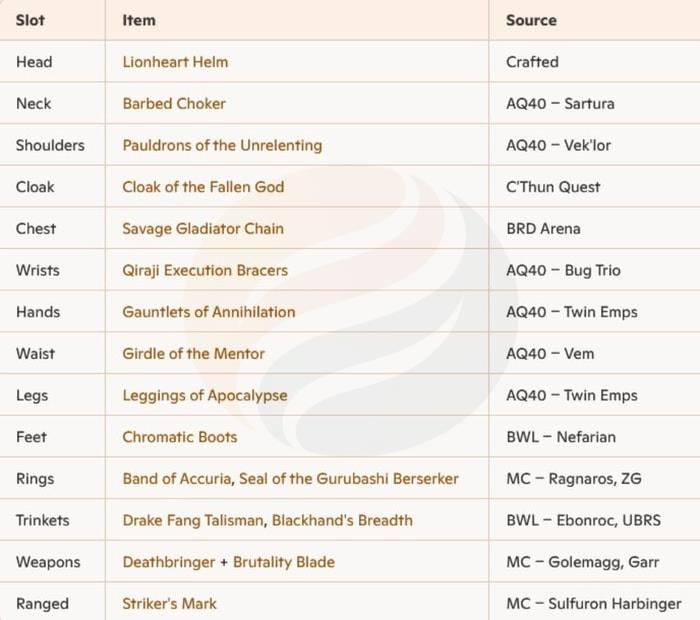This screenshot has width=700, height=620.
Task: Open the Lionheart Helm item link
Action: pos(175,62)
